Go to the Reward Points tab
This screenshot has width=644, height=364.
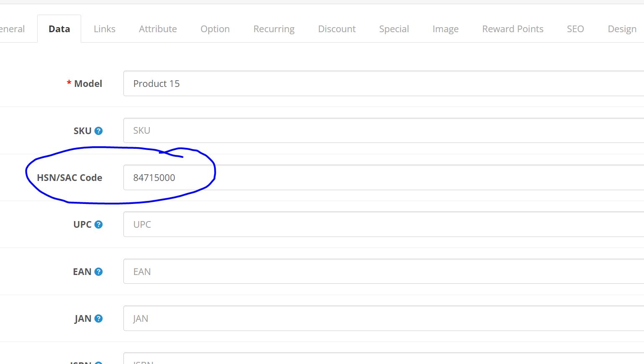click(x=513, y=29)
